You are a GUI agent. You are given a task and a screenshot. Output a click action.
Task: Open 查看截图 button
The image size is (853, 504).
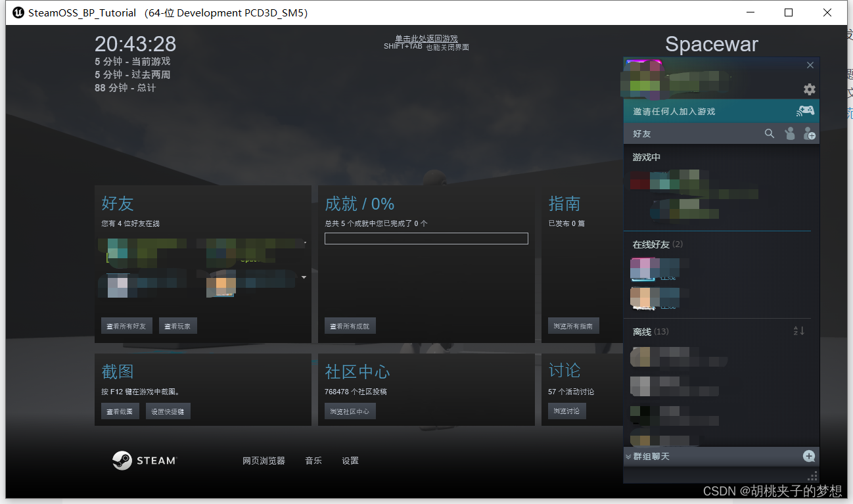[x=120, y=411]
